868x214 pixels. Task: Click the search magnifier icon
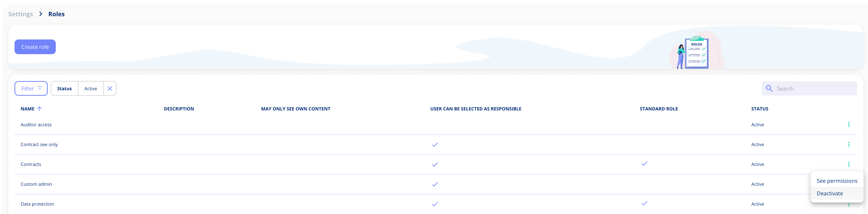769,88
